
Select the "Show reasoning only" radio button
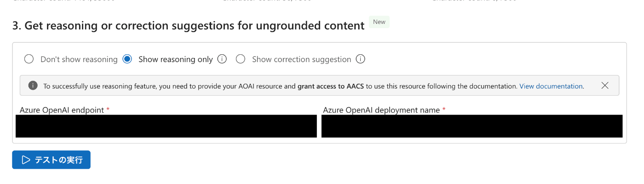[x=127, y=59]
